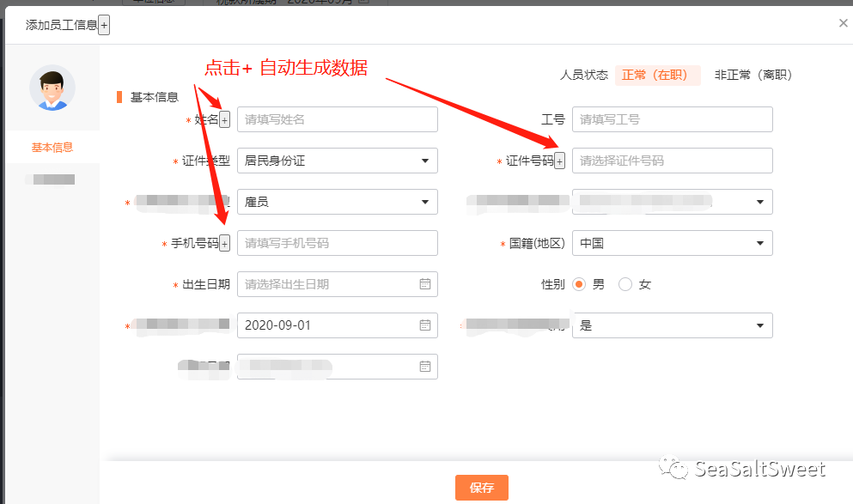Viewport: 853px width, 504px height.
Task: Click the plus icon next to 添加员工信息 title
Action: [x=104, y=25]
